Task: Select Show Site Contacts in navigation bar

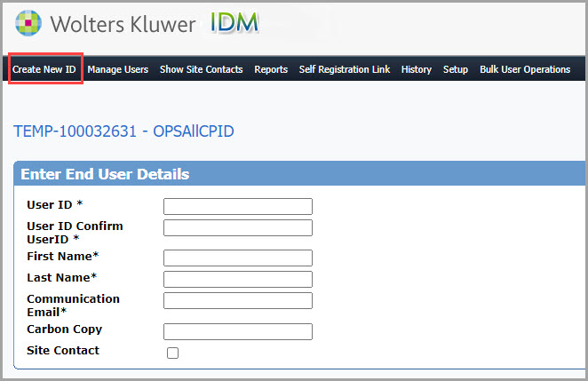Action: click(202, 69)
